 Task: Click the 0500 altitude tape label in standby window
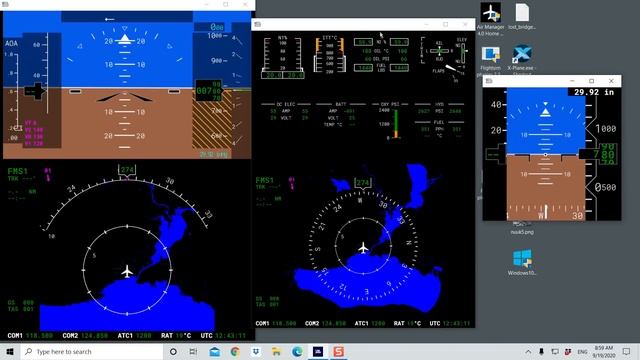click(605, 187)
